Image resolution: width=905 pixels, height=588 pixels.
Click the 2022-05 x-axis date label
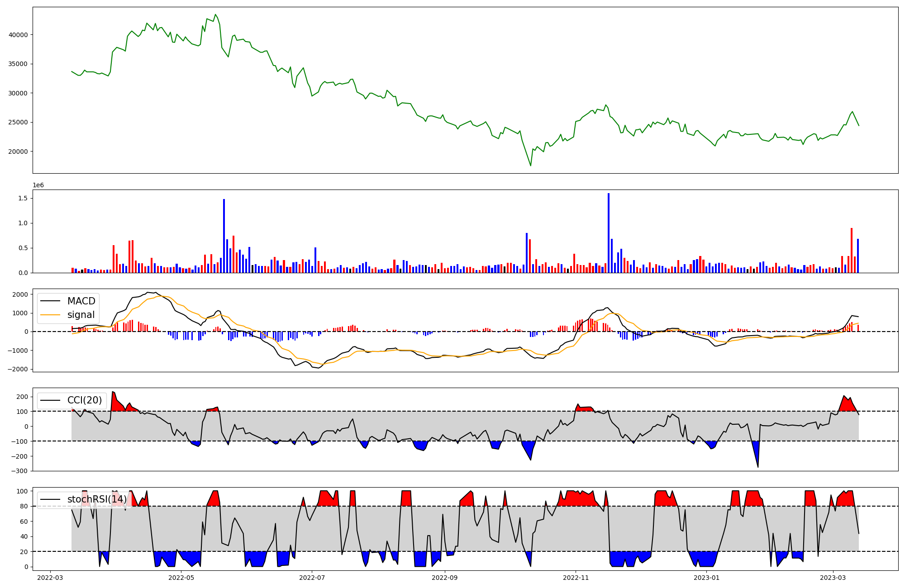[181, 578]
